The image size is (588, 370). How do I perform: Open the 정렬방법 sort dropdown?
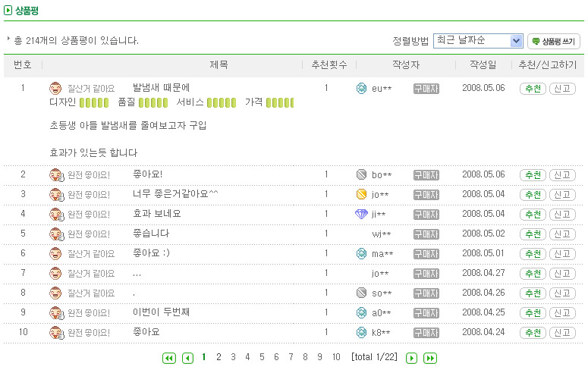pyautogui.click(x=478, y=41)
